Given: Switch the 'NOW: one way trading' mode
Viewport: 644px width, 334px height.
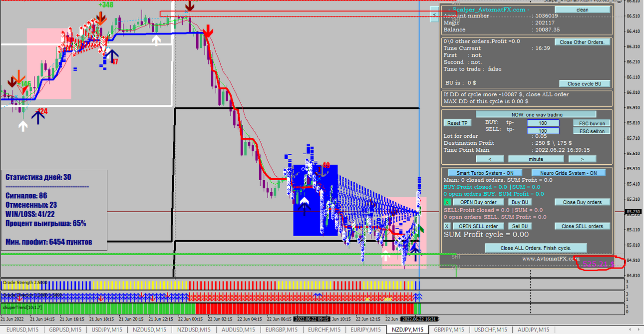Looking at the screenshot, I should tap(536, 114).
